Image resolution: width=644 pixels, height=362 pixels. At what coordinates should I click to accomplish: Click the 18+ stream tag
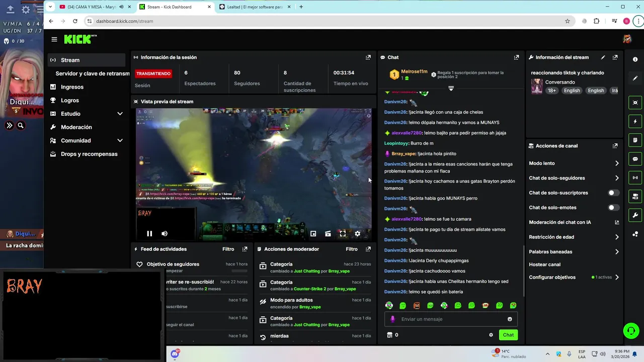click(x=552, y=90)
